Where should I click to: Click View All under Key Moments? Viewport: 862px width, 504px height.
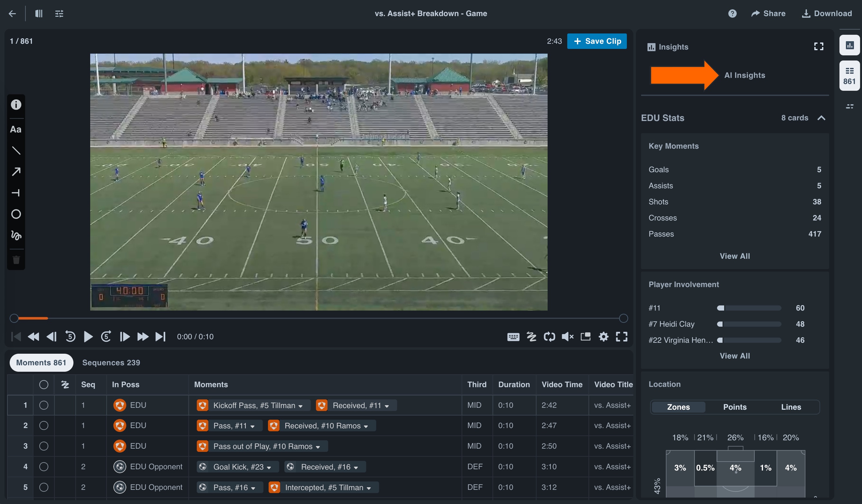tap(735, 256)
